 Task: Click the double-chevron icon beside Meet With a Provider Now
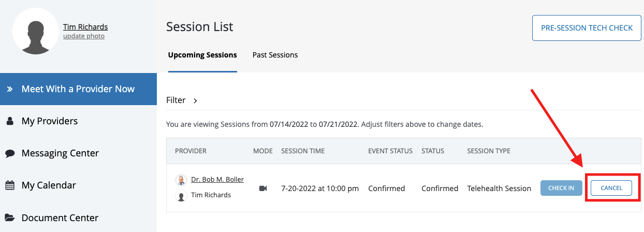coord(9,89)
